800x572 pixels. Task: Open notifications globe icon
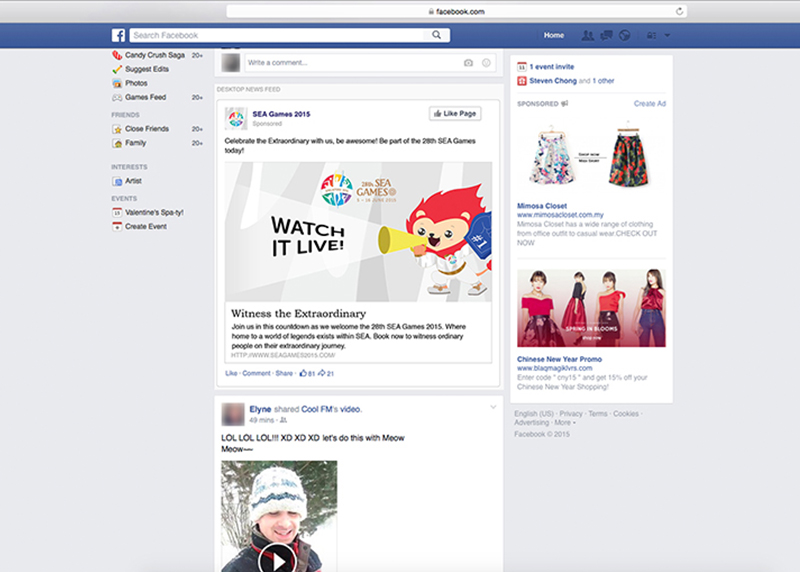624,36
